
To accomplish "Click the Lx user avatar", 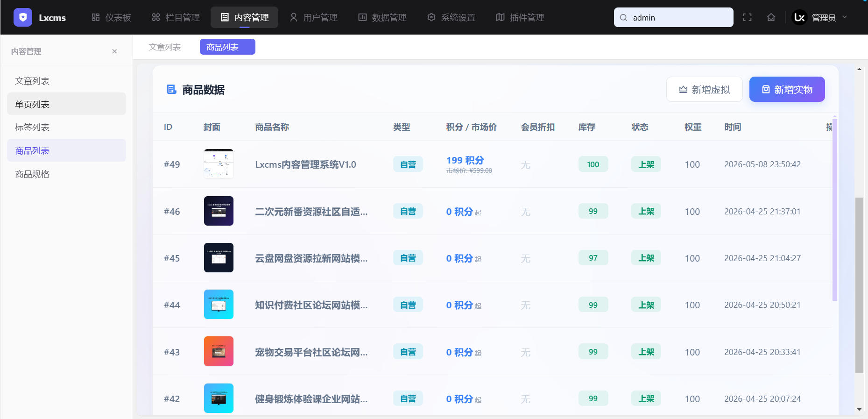I will coord(799,17).
